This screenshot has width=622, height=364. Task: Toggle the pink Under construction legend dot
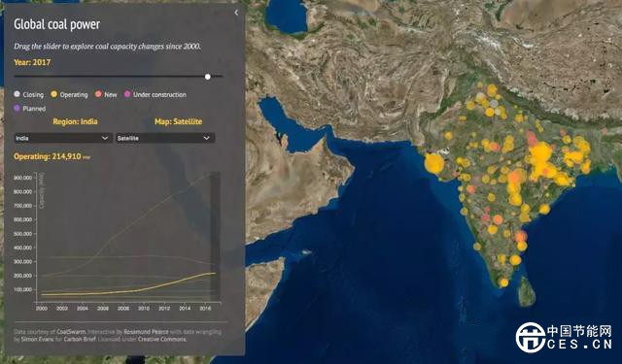tap(127, 94)
